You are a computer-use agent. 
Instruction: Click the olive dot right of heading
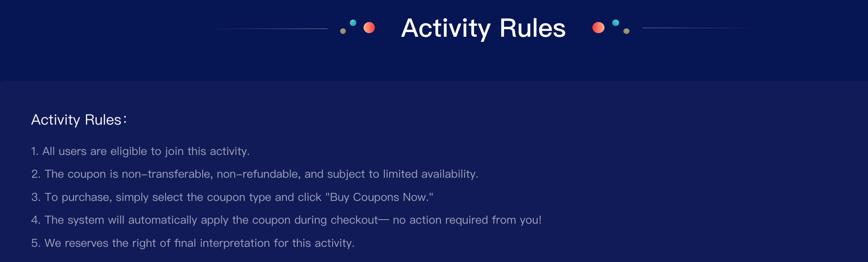coord(626,31)
